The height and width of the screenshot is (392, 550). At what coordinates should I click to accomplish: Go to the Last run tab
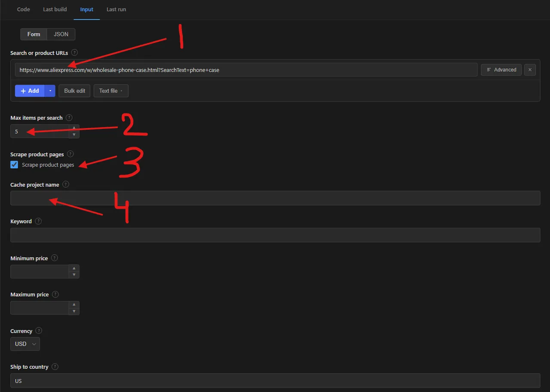tap(116, 9)
